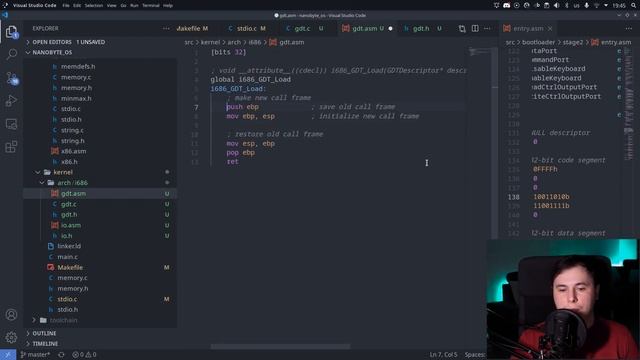Click the Discord tray icon
The image size is (640, 360).
point(507,5)
